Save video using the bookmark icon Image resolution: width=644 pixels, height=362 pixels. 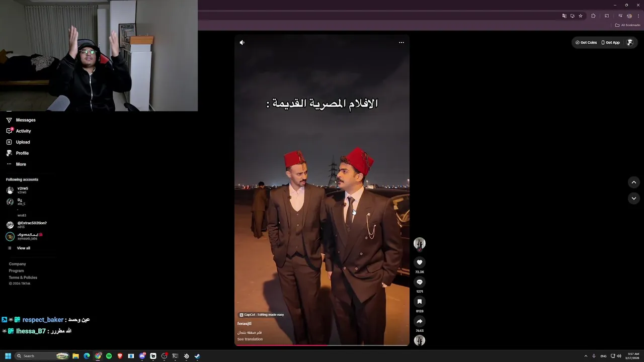tap(420, 302)
